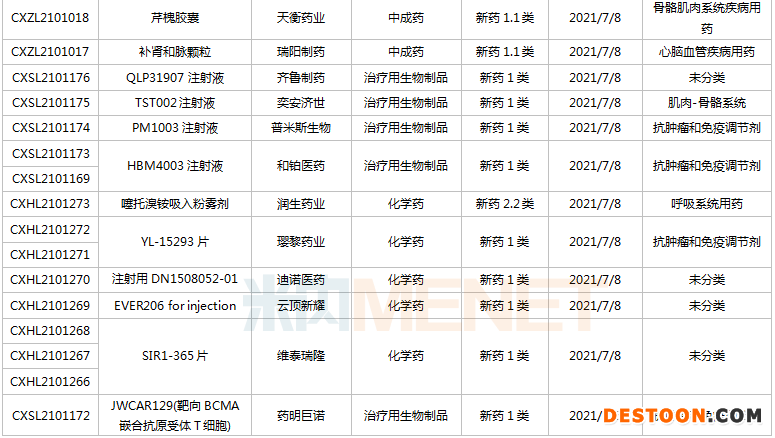
Task: Click the 骨骼肌肉系统疾病用药 category cell
Action: [x=707, y=18]
